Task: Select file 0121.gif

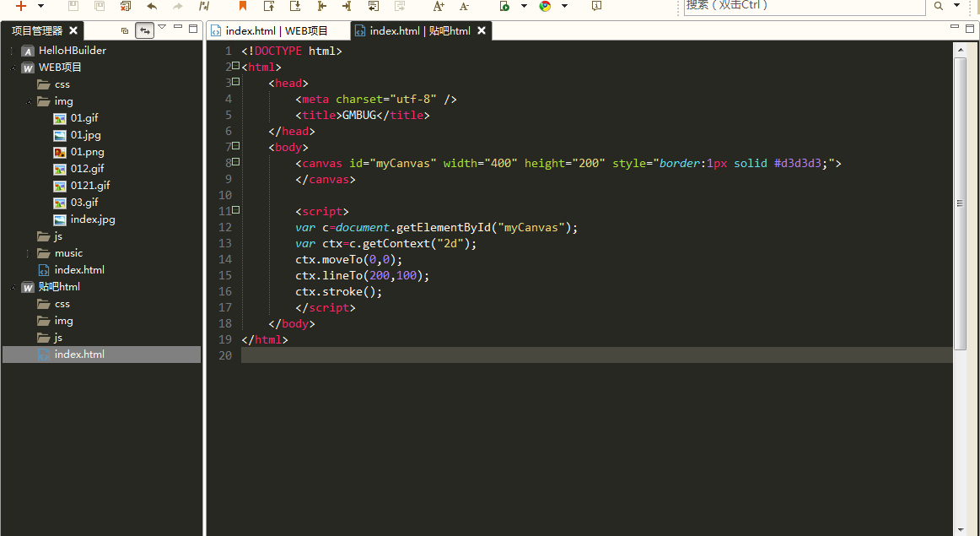Action: click(90, 185)
